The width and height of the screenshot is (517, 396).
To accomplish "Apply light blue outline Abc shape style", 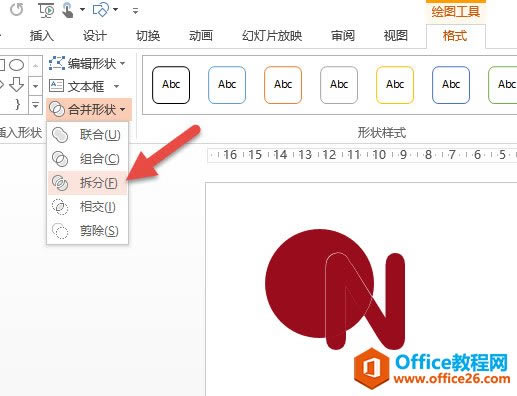I will (227, 85).
